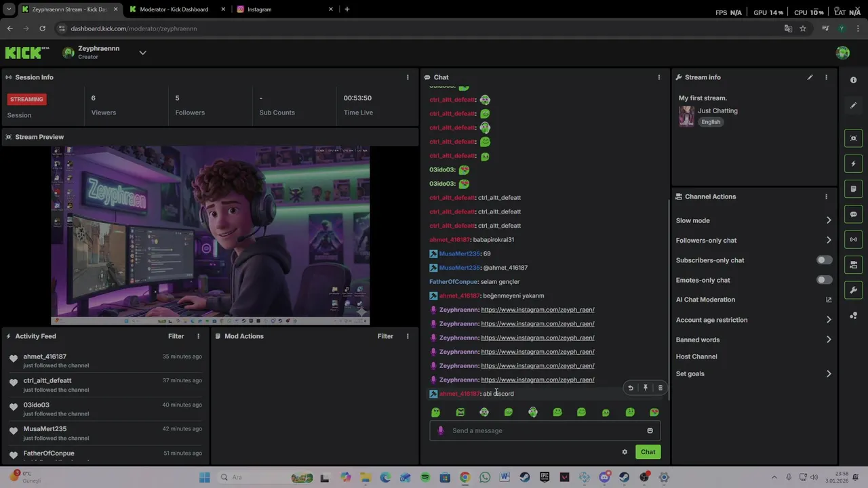This screenshot has height=488, width=868.
Task: Click Host Channel action
Action: click(696, 357)
